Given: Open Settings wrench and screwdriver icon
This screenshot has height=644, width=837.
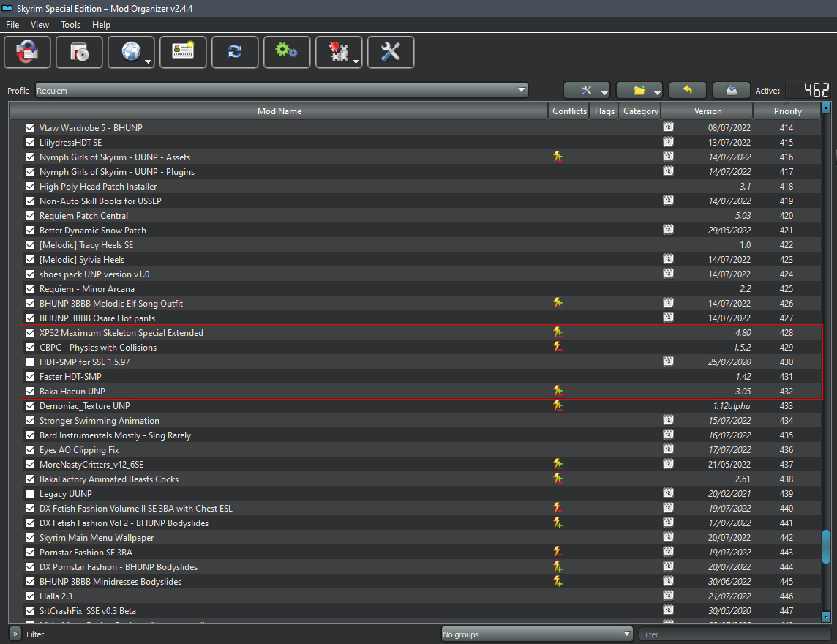Looking at the screenshot, I should click(391, 53).
